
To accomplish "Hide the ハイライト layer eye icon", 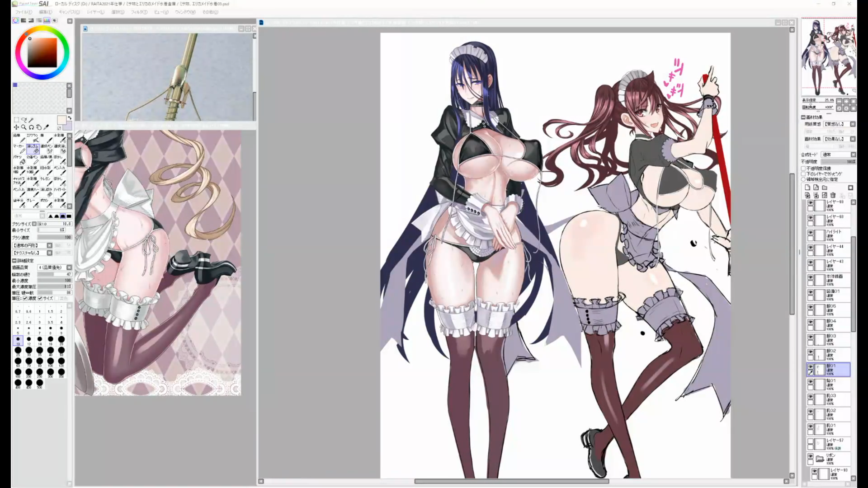I will [x=811, y=233].
